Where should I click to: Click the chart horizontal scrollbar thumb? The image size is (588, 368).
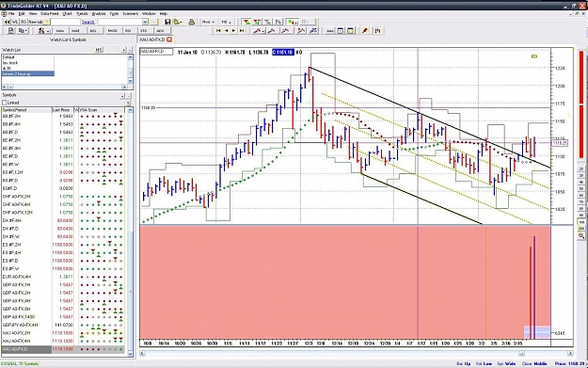521,353
